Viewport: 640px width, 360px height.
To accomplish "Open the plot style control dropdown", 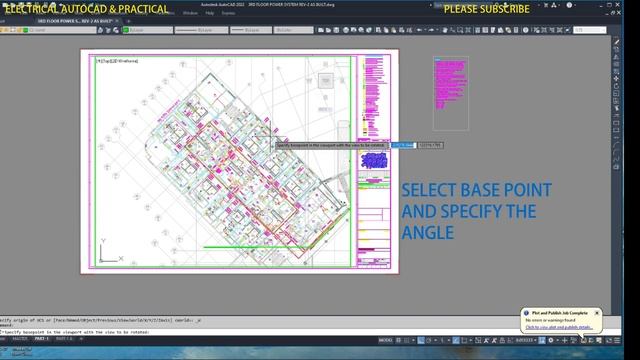I will tap(293, 30).
